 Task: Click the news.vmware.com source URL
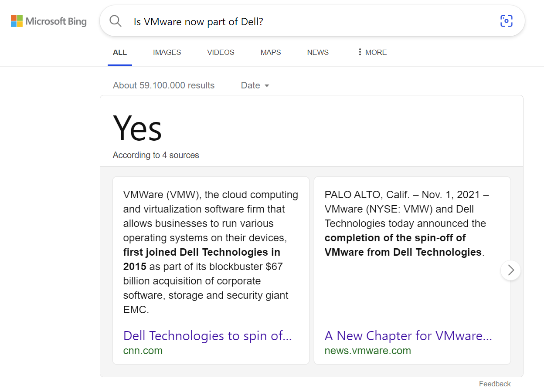(x=367, y=351)
